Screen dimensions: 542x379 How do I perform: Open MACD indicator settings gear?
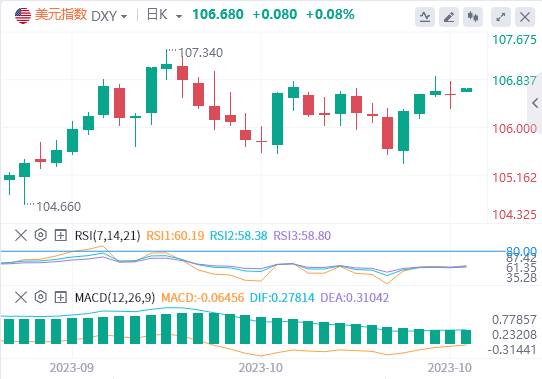pos(41,297)
